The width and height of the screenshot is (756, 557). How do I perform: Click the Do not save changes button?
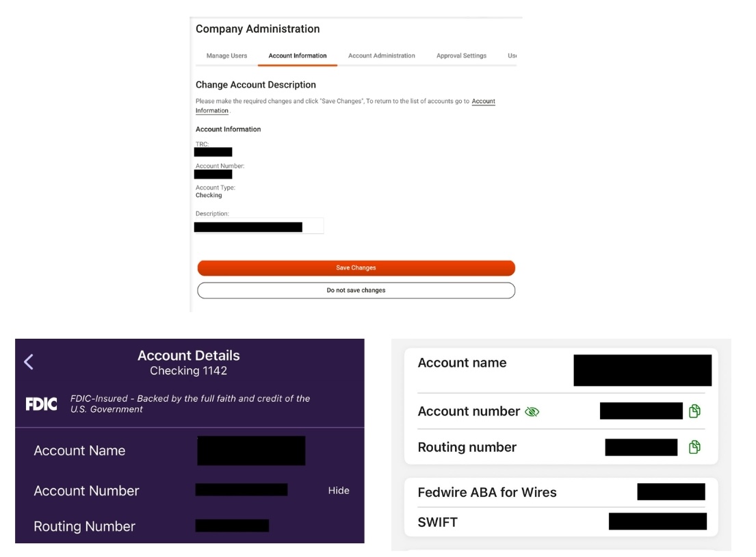pos(356,290)
